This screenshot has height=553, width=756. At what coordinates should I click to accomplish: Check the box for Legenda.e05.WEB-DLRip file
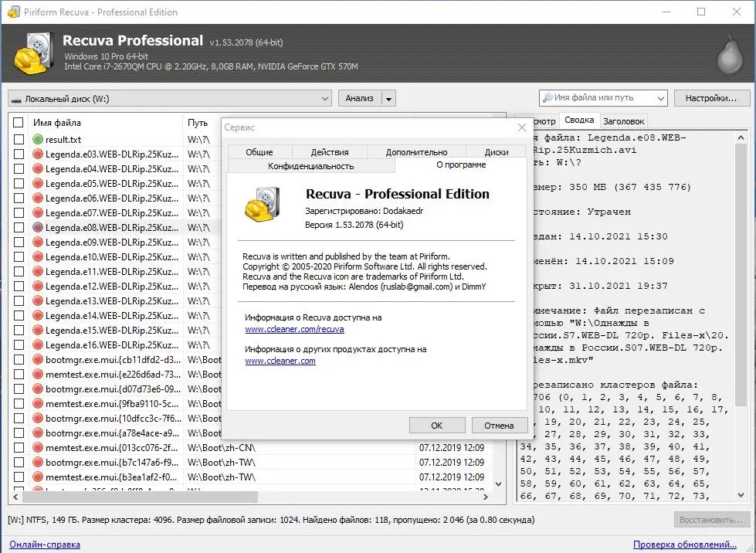click(19, 183)
